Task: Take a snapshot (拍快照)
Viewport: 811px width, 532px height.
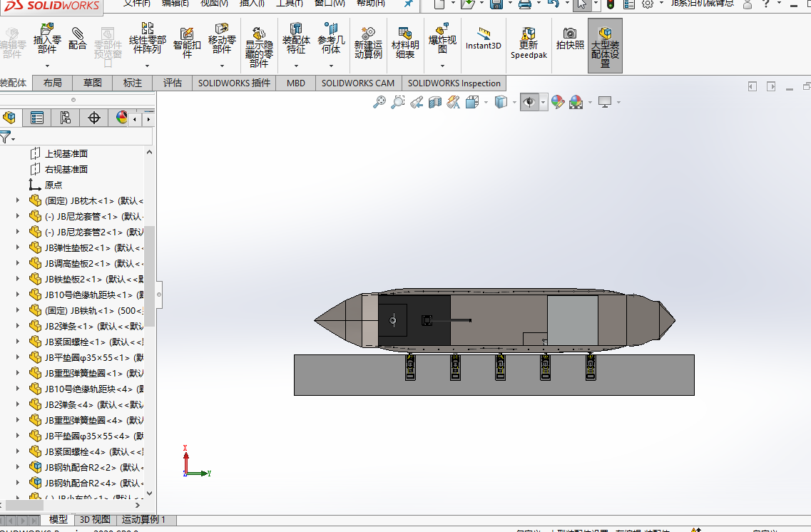Action: coord(570,39)
